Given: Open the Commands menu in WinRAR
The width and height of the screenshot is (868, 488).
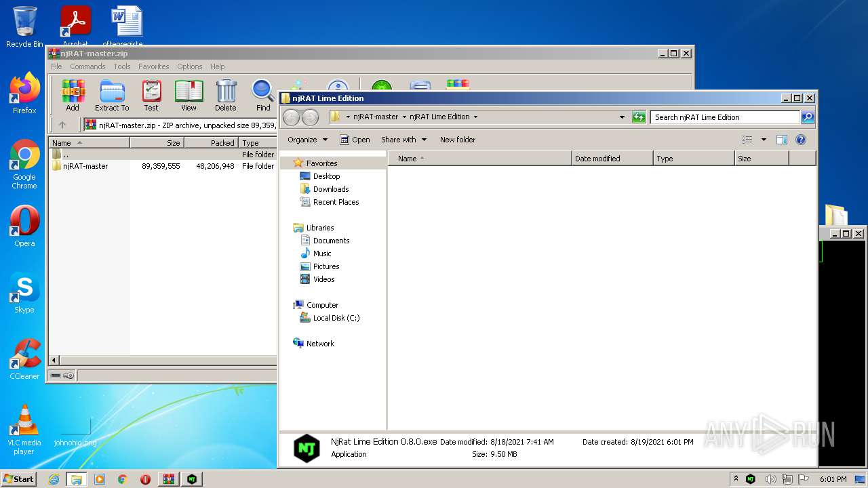Looking at the screenshot, I should (x=87, y=66).
